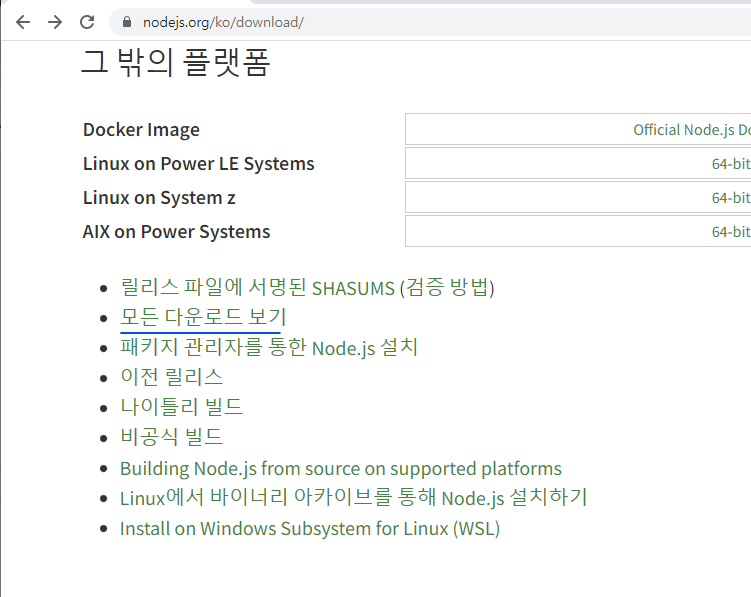The image size is (751, 597).
Task: Open 릴리스 파일에 서명된 SHASUMS link
Action: 257,287
